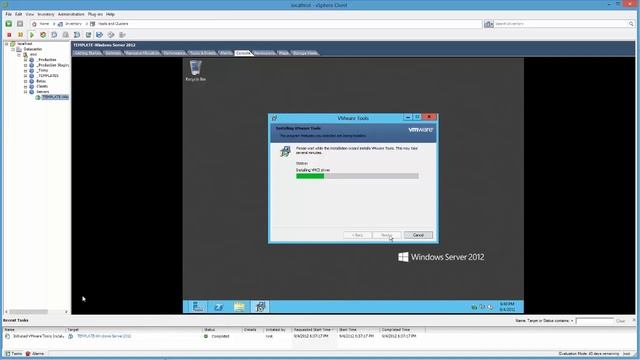Click the Hosts and Clusters breadcrumb icon
The width and height of the screenshot is (640, 360).
click(93, 24)
